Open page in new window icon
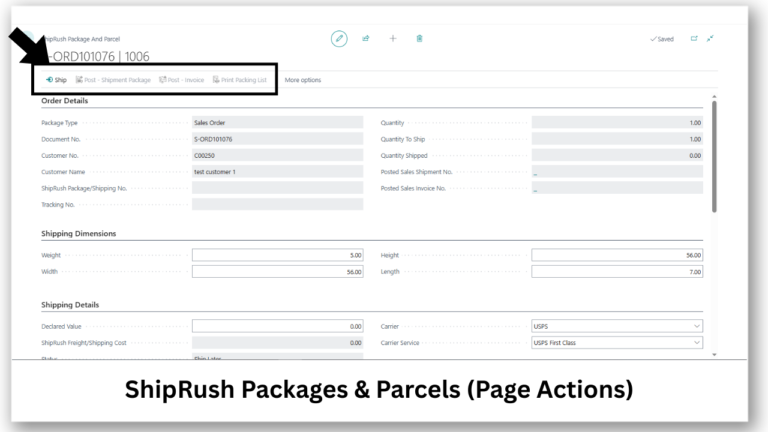 (694, 39)
